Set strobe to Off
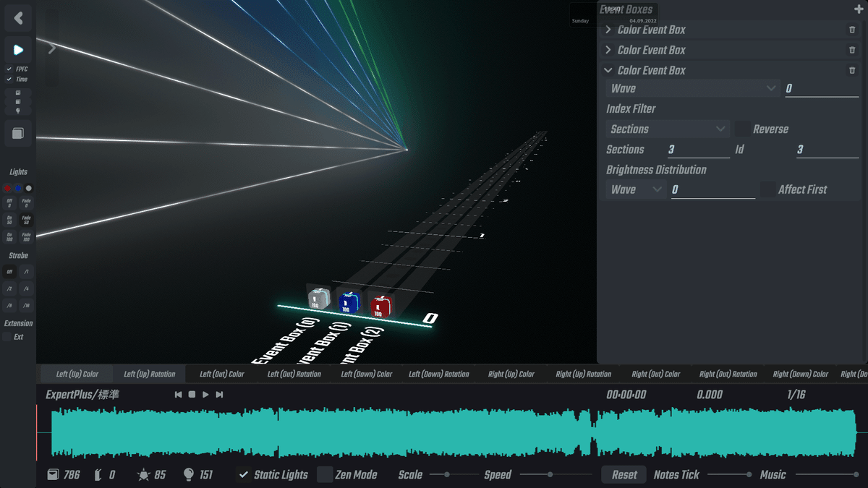 click(x=9, y=272)
